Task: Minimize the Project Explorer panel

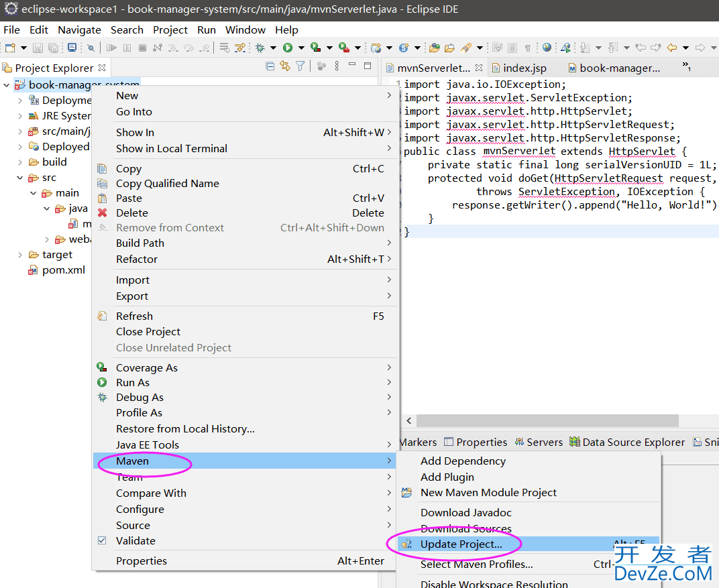Action: [352, 64]
